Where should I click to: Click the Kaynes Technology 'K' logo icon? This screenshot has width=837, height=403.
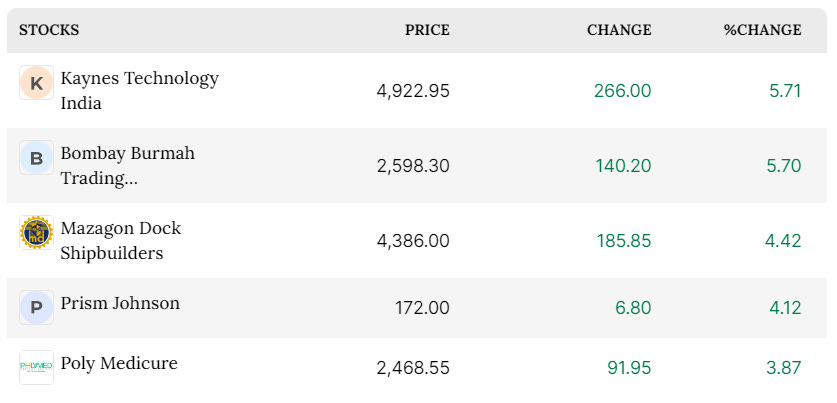tap(36, 83)
